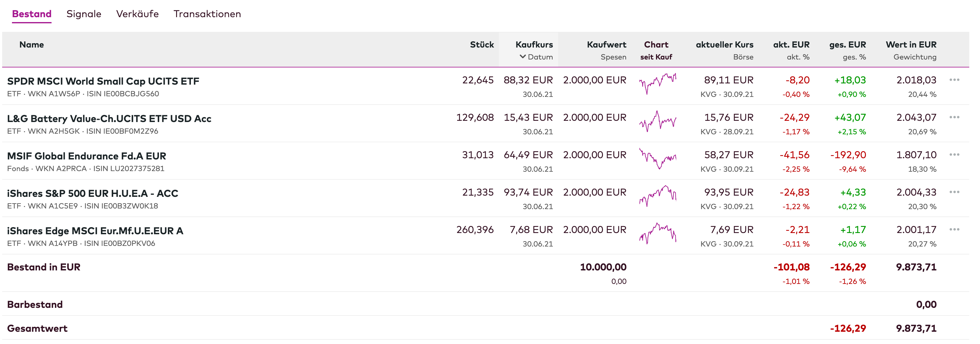Switch to the Signale tab
The image size is (980, 344).
[84, 14]
